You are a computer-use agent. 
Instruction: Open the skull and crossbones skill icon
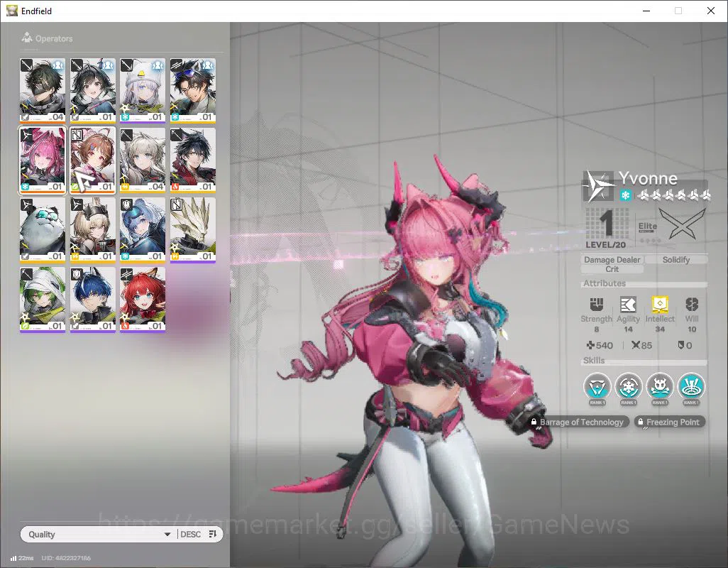click(x=660, y=387)
